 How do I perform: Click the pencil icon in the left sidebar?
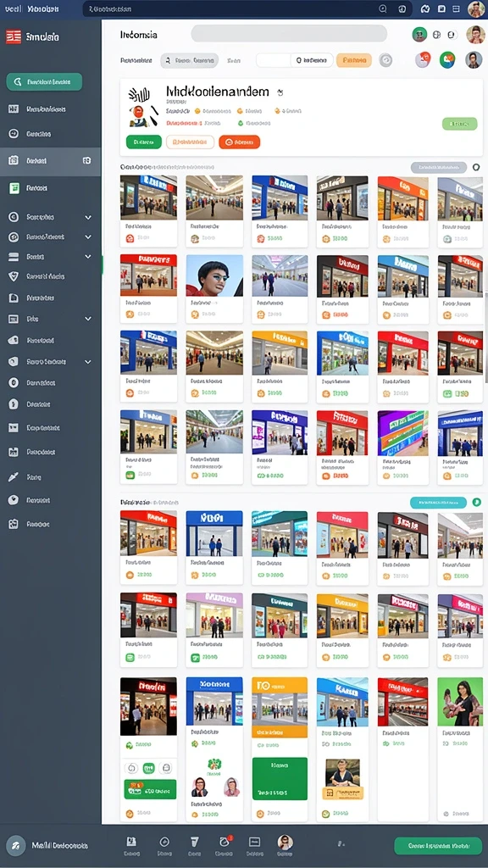[x=14, y=476]
